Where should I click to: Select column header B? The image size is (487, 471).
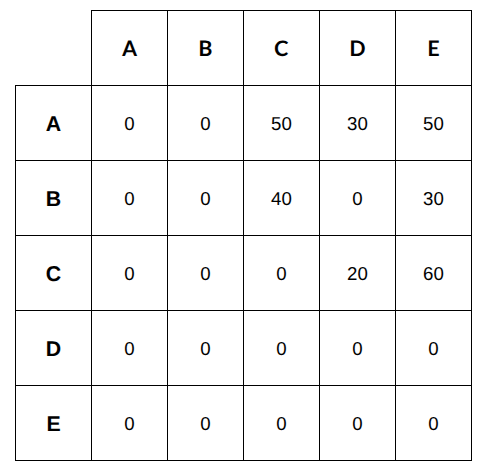coord(205,48)
